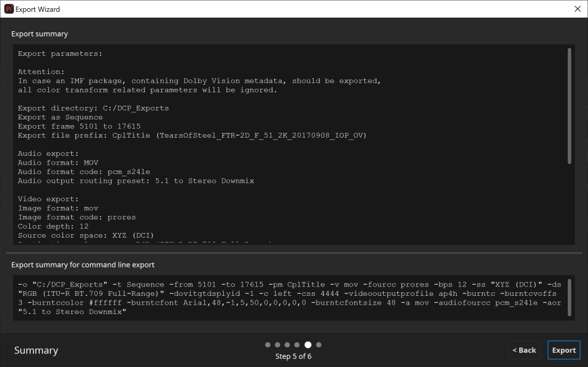Click the highlighted fifth step dot
588x367 pixels.
pyautogui.click(x=307, y=345)
